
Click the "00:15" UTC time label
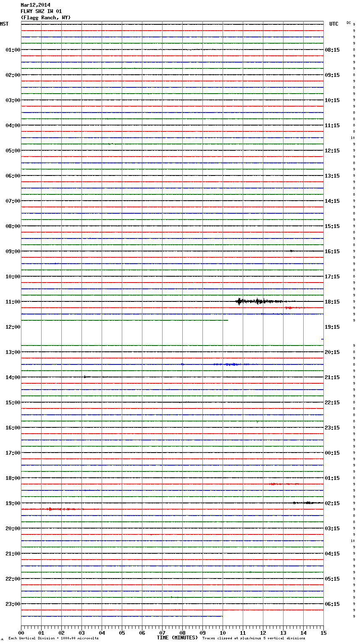tap(332, 453)
